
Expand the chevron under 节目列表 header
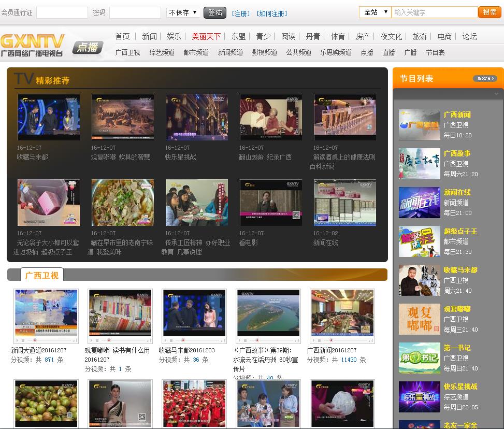coord(496,94)
